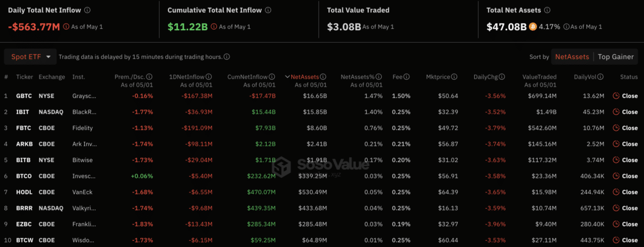Click the clock status icon in FBTC row
This screenshot has width=644, height=247.
click(616, 128)
